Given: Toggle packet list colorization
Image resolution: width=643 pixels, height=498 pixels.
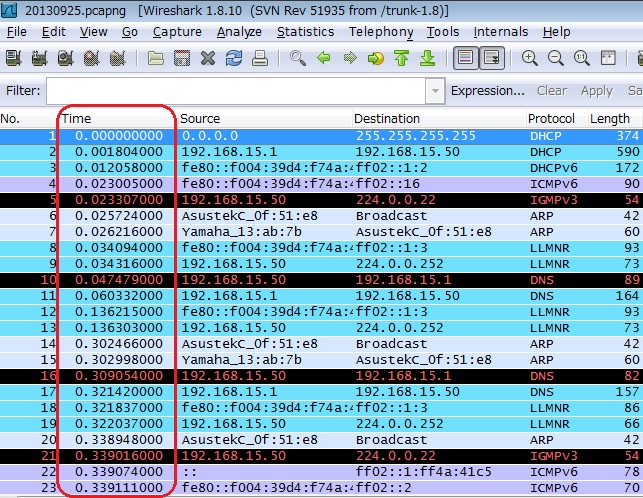Looking at the screenshot, I should tap(465, 58).
